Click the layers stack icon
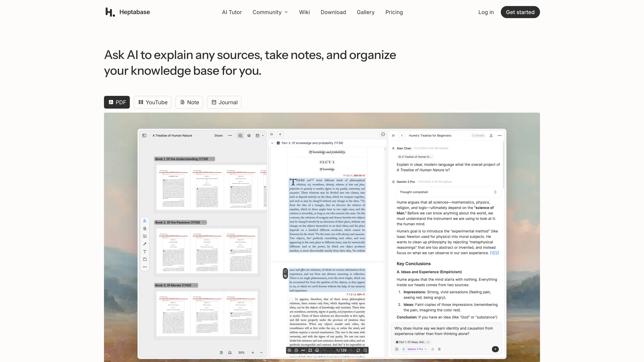This screenshot has width=644, height=362. click(x=249, y=135)
